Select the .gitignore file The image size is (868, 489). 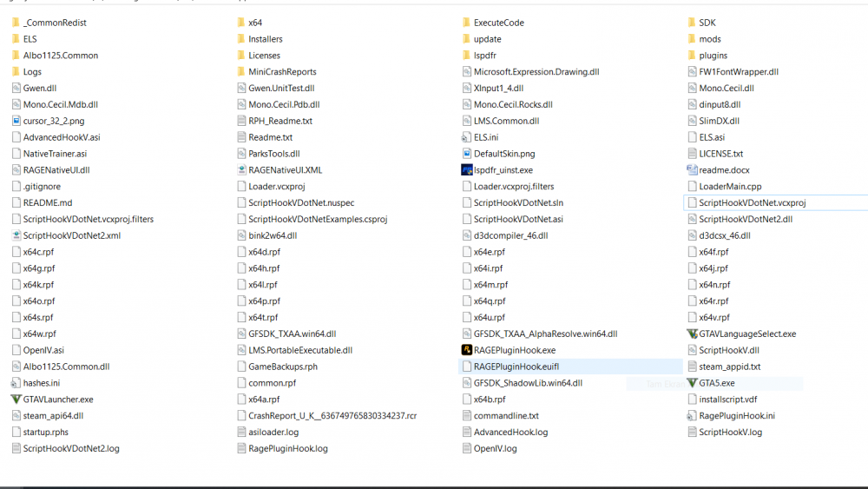[x=42, y=187]
